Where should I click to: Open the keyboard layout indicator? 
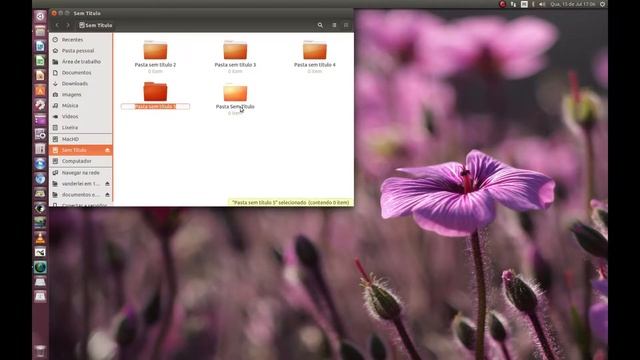[x=524, y=4]
